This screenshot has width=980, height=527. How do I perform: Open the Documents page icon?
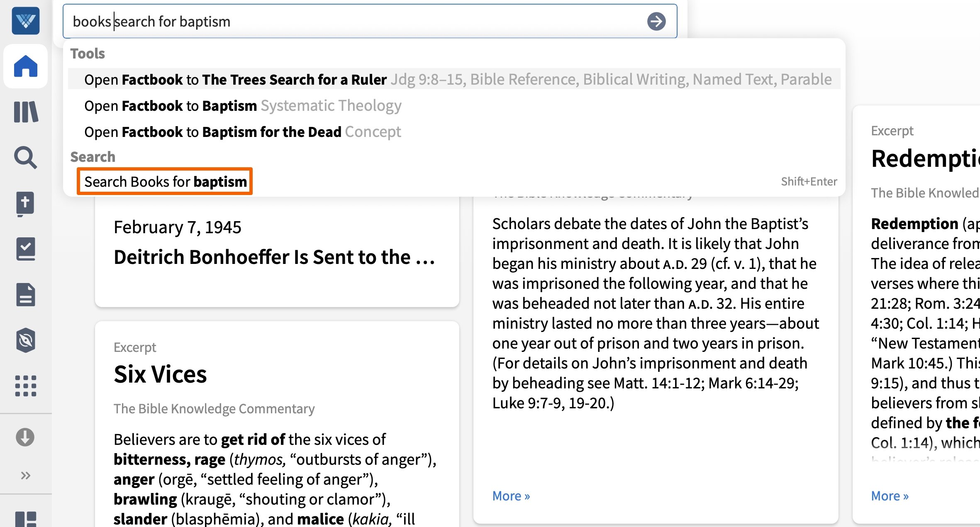click(x=26, y=295)
